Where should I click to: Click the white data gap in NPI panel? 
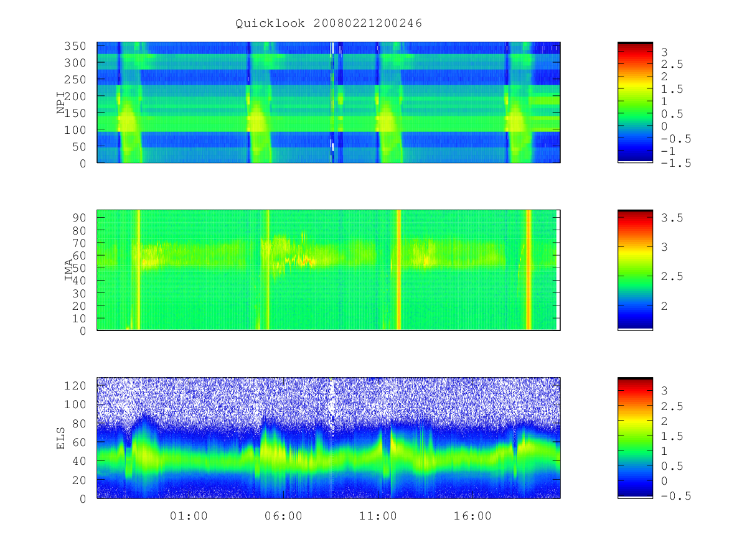(x=332, y=50)
